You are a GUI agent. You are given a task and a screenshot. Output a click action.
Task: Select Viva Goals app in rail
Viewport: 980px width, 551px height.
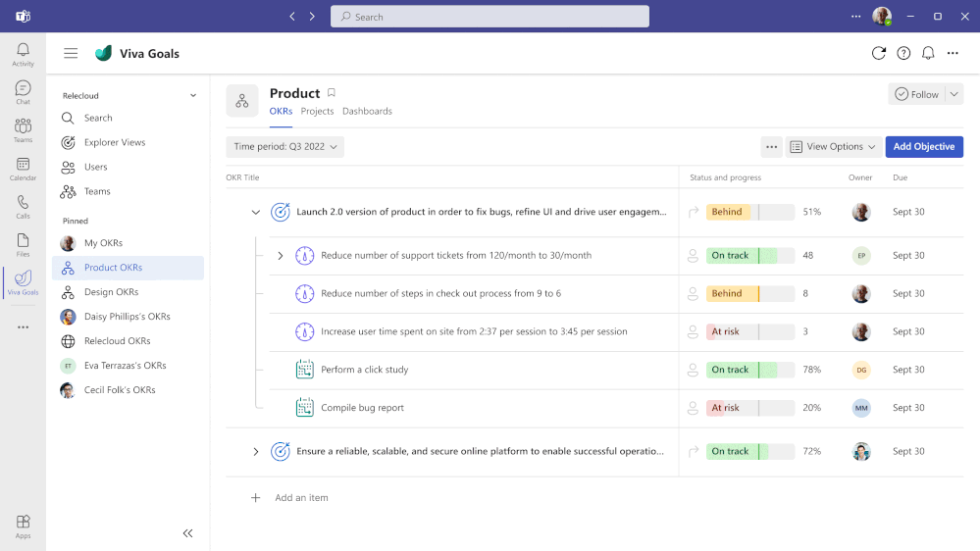(x=23, y=283)
